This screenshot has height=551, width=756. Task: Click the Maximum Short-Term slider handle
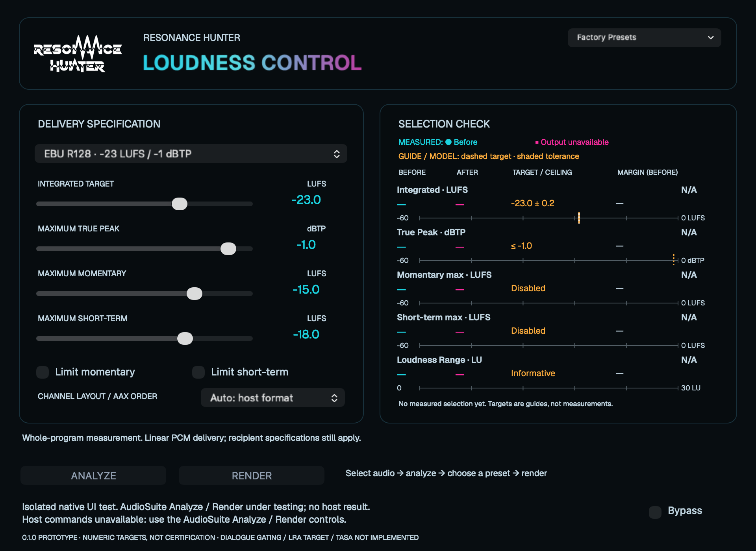[185, 338]
